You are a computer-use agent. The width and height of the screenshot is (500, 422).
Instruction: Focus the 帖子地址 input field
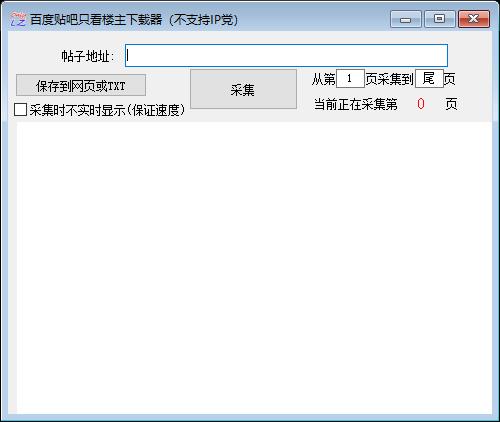coord(286,56)
